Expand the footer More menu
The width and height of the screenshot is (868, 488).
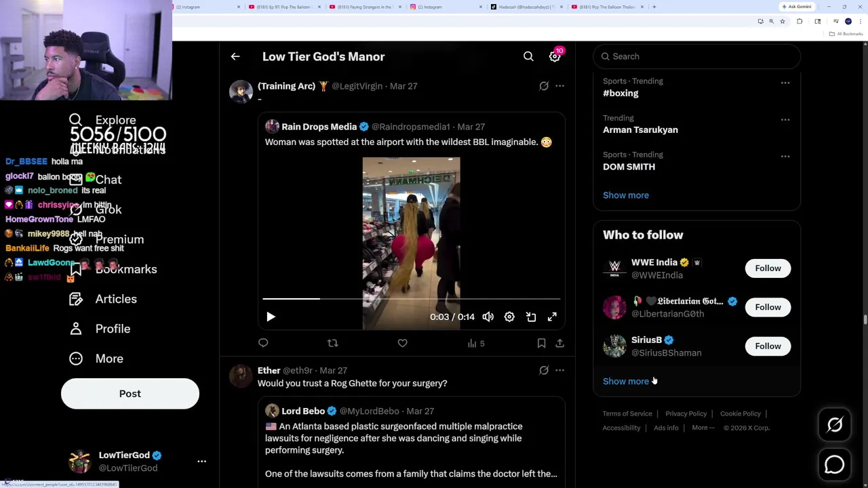click(703, 428)
